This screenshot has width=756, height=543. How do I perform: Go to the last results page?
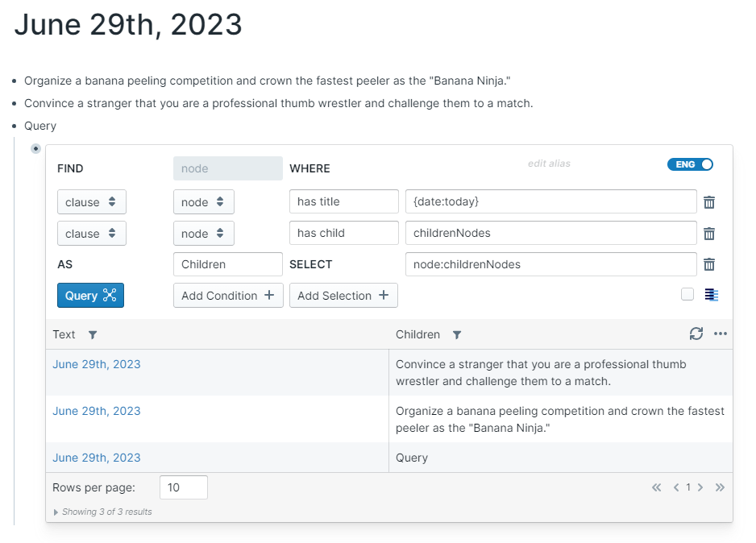pos(720,487)
